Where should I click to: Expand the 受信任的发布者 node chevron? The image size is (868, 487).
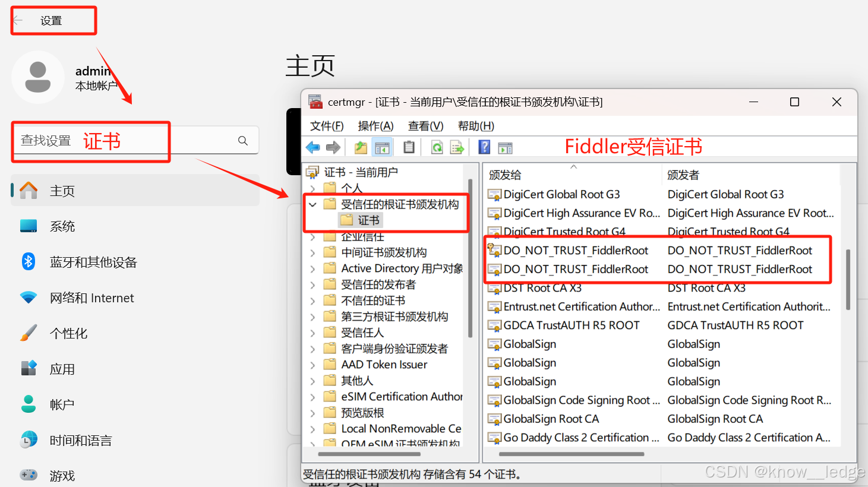click(x=313, y=284)
